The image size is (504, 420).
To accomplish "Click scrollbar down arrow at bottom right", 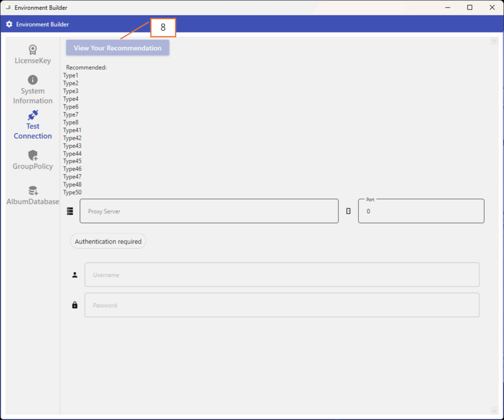I will [x=494, y=410].
